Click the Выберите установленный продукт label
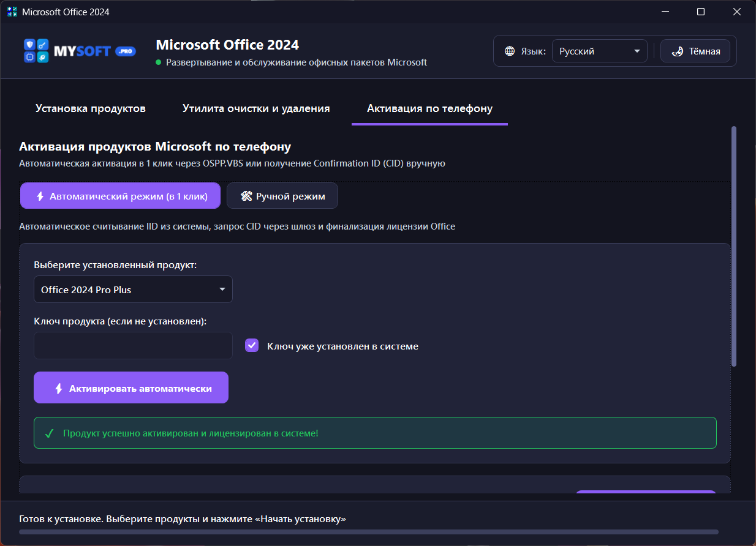Image resolution: width=756 pixels, height=546 pixels. (x=116, y=265)
